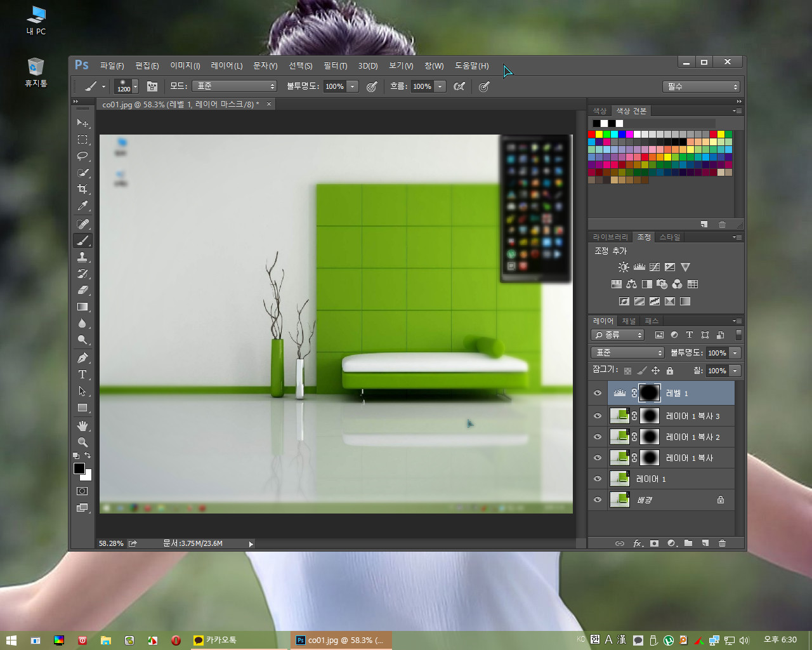Add an Invert adjustment layer
Screen dimensions: 812x650
coord(624,302)
